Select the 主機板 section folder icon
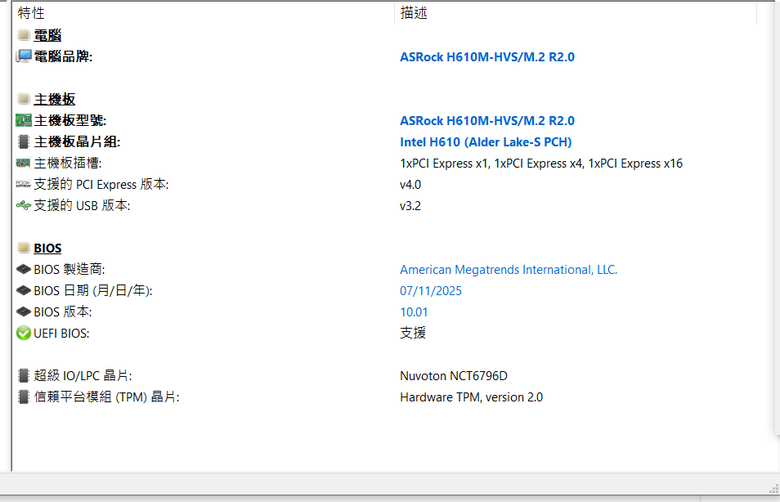Image resolution: width=780 pixels, height=502 pixels. tap(23, 99)
